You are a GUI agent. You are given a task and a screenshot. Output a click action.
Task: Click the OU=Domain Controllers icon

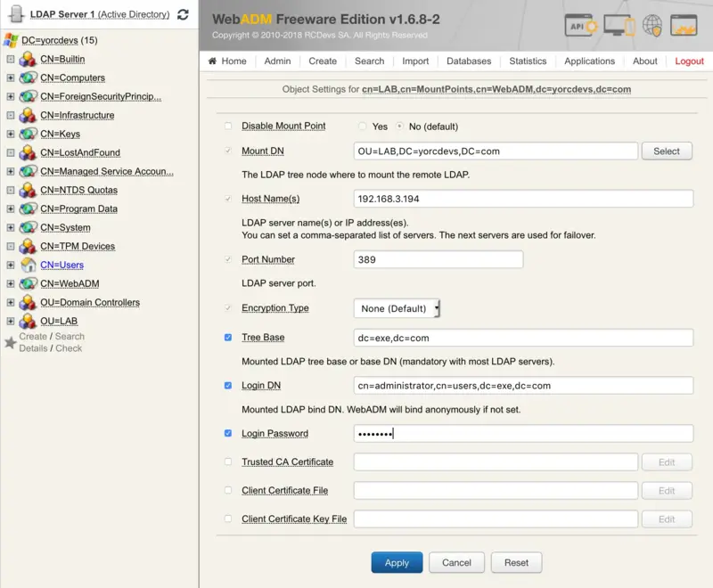[29, 302]
